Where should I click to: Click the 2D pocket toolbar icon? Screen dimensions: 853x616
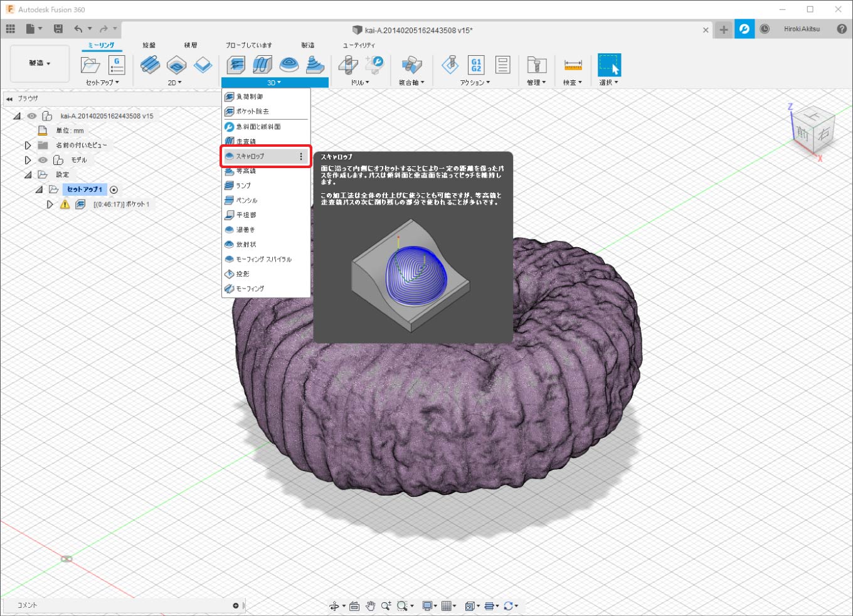pyautogui.click(x=176, y=65)
